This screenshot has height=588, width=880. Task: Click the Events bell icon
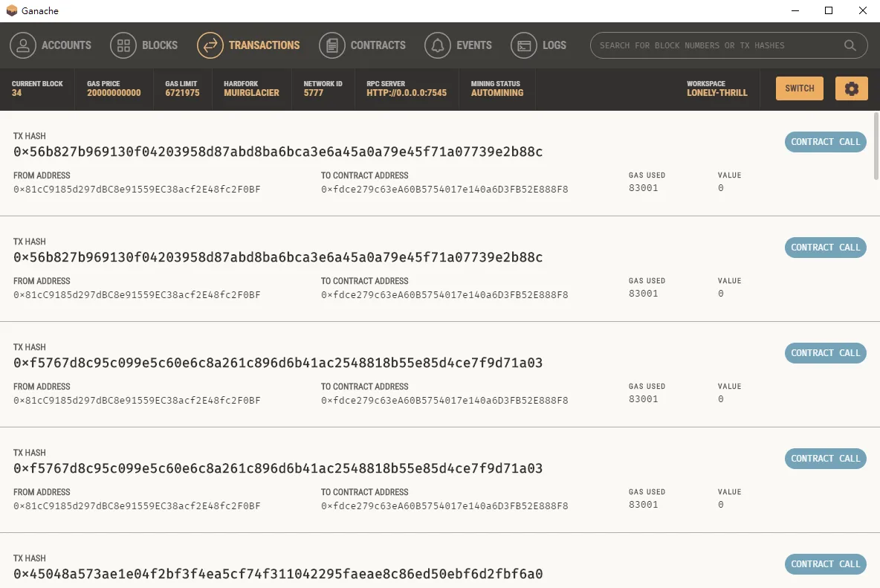438,45
